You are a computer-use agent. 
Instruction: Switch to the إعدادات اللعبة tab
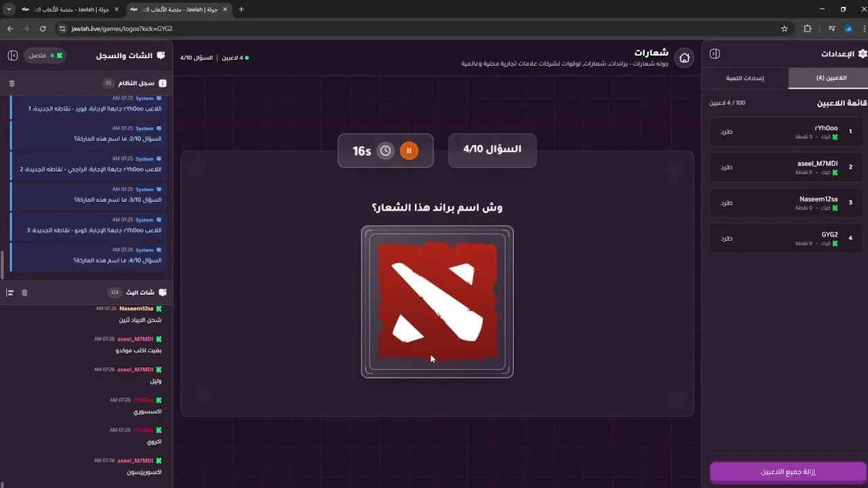click(x=745, y=78)
